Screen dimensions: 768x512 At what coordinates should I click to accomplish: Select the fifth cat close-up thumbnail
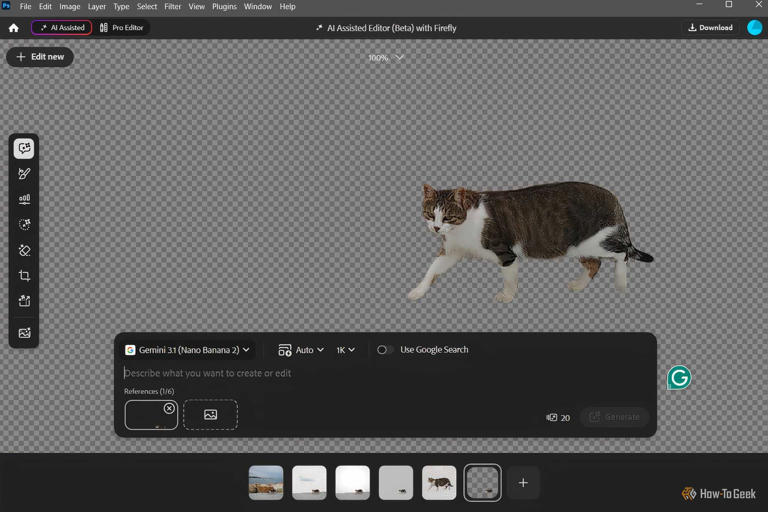[x=439, y=483]
